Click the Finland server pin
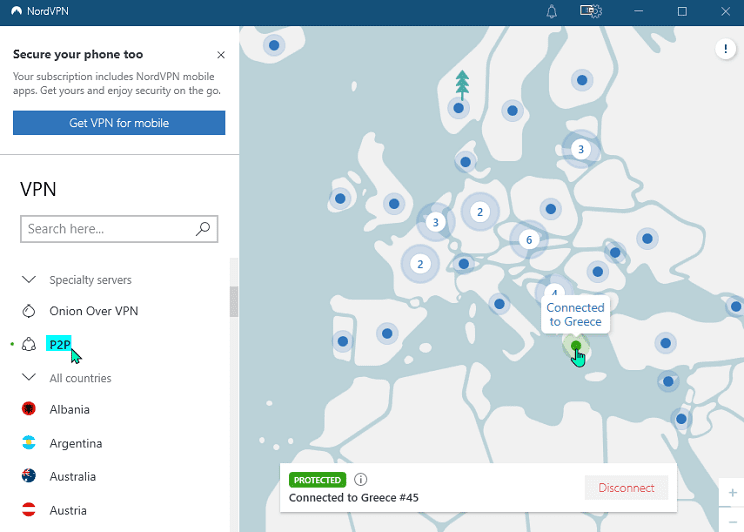Image resolution: width=744 pixels, height=532 pixels. [582, 80]
